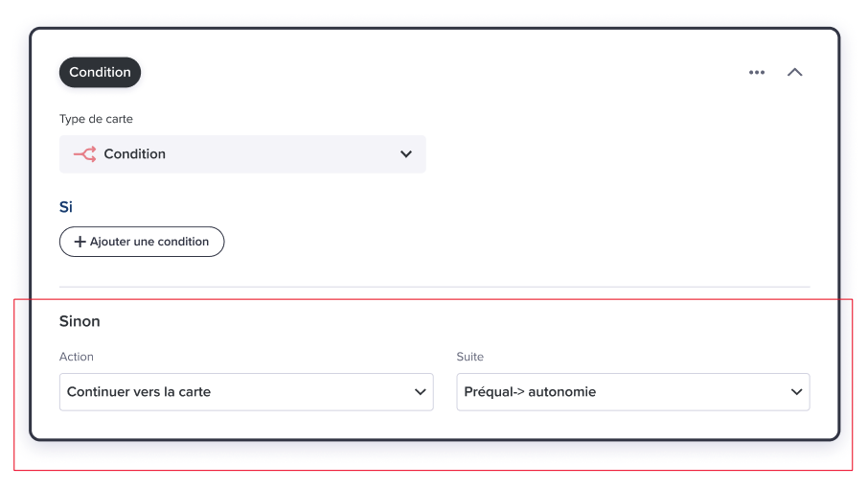Click blank space inside the Suite field
The width and height of the screenshot is (868, 489).
[692, 392]
